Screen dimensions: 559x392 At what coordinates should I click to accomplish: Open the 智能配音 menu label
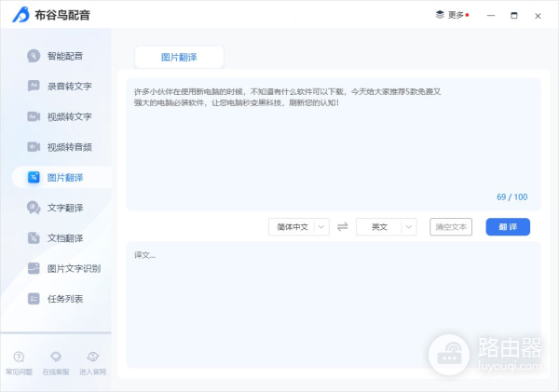(65, 56)
